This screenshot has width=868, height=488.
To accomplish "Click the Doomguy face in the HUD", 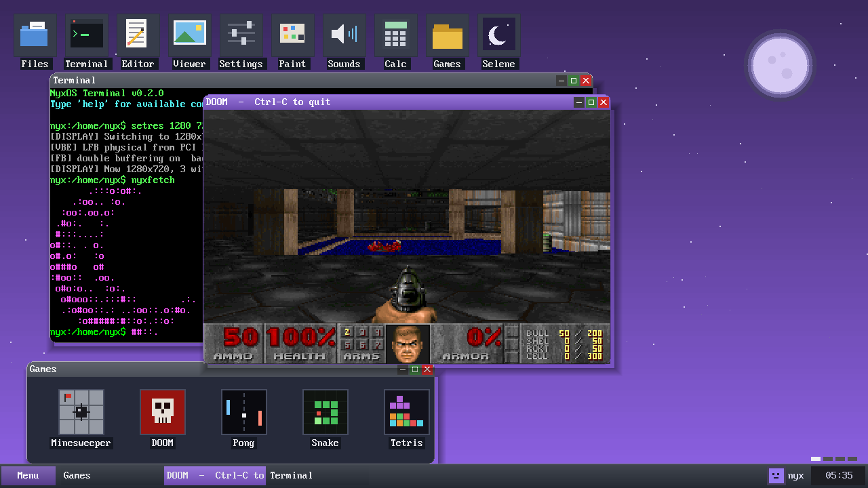I will (408, 344).
